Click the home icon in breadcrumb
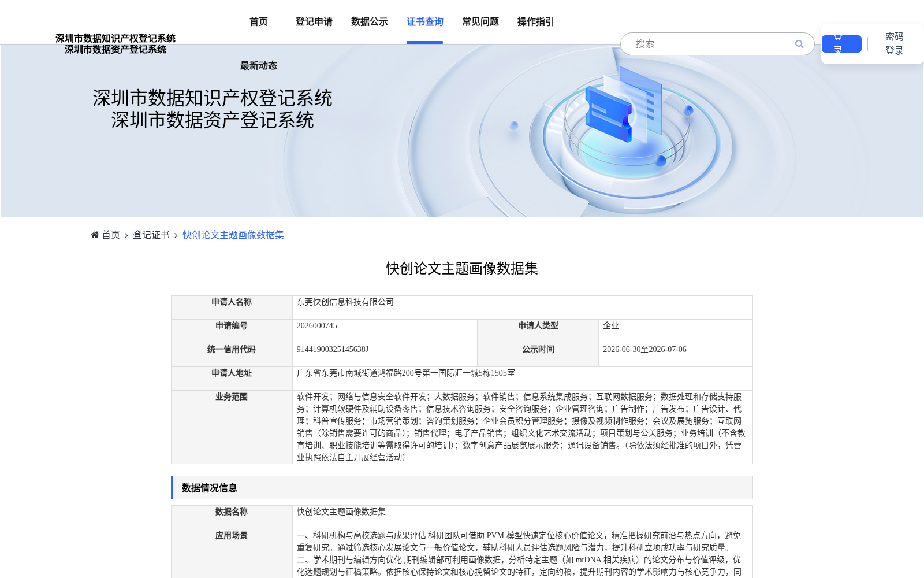 pyautogui.click(x=95, y=235)
